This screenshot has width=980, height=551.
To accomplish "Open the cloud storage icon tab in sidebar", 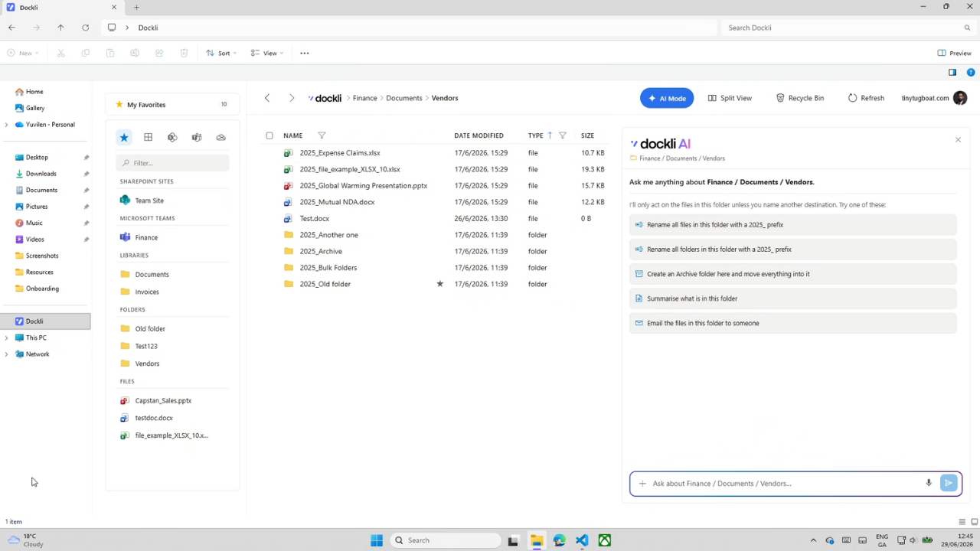I will [x=221, y=137].
